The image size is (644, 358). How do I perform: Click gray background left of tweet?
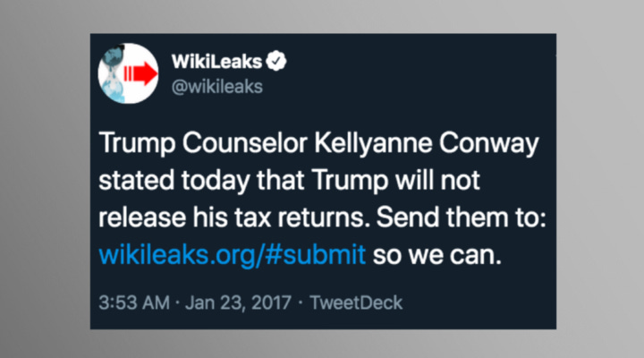point(46,181)
